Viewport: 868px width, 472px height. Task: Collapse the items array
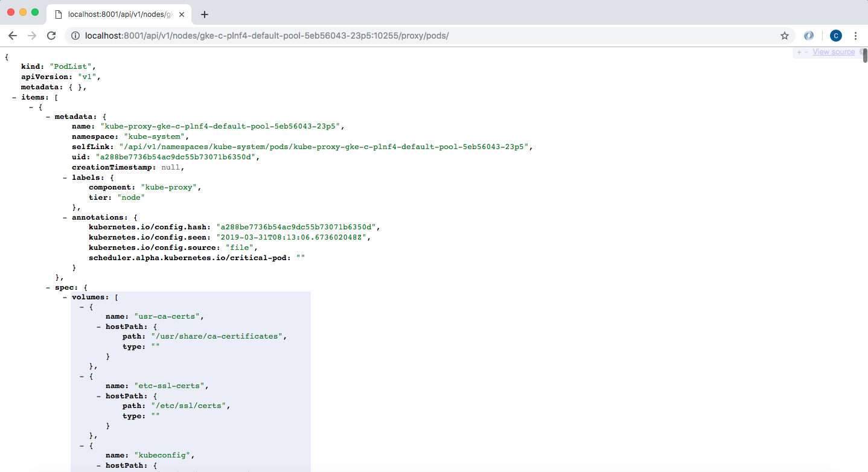pyautogui.click(x=14, y=97)
